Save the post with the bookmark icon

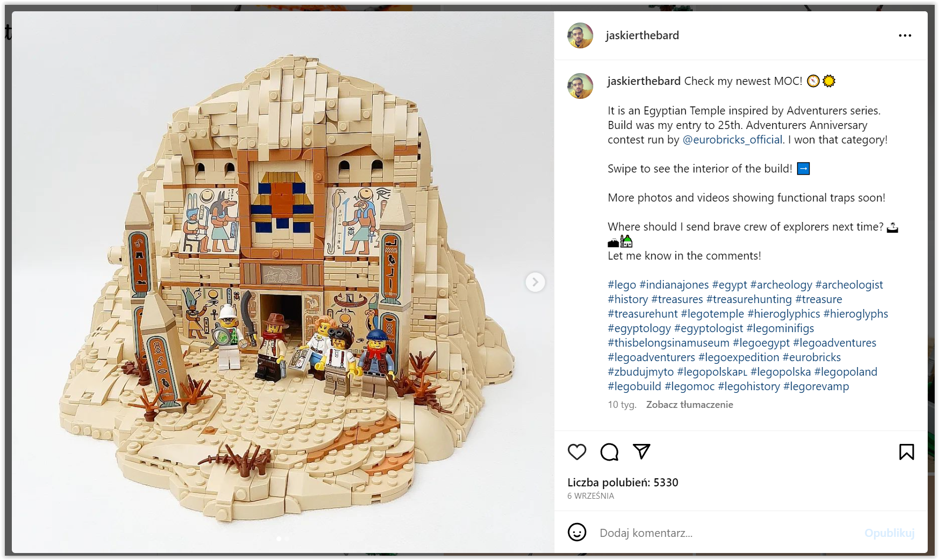click(907, 452)
